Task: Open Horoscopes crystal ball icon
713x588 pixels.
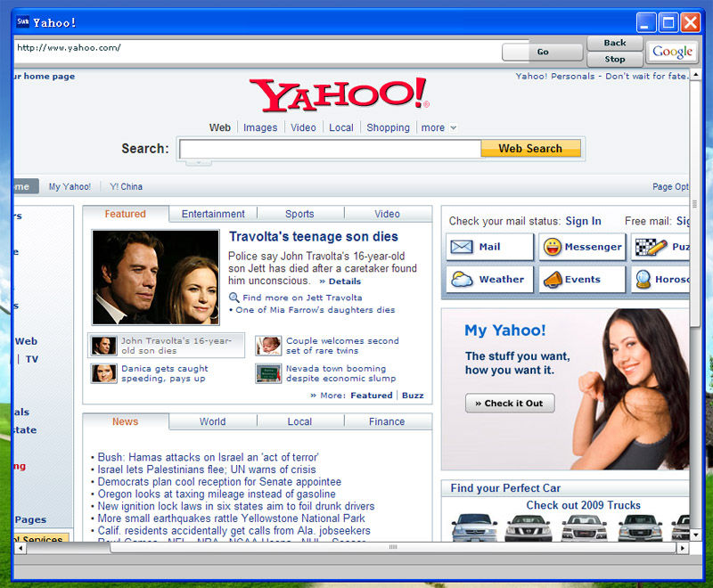Action: coord(643,279)
